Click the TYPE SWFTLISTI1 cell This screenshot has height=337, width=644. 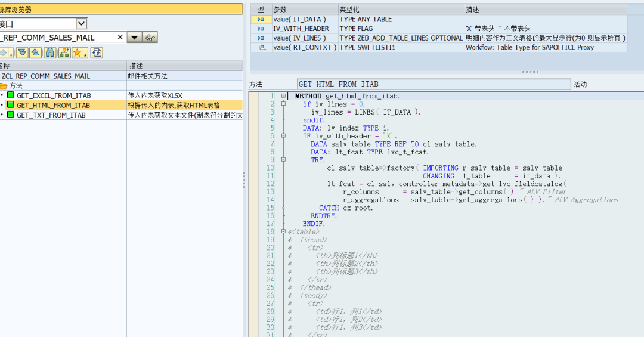[x=401, y=48]
